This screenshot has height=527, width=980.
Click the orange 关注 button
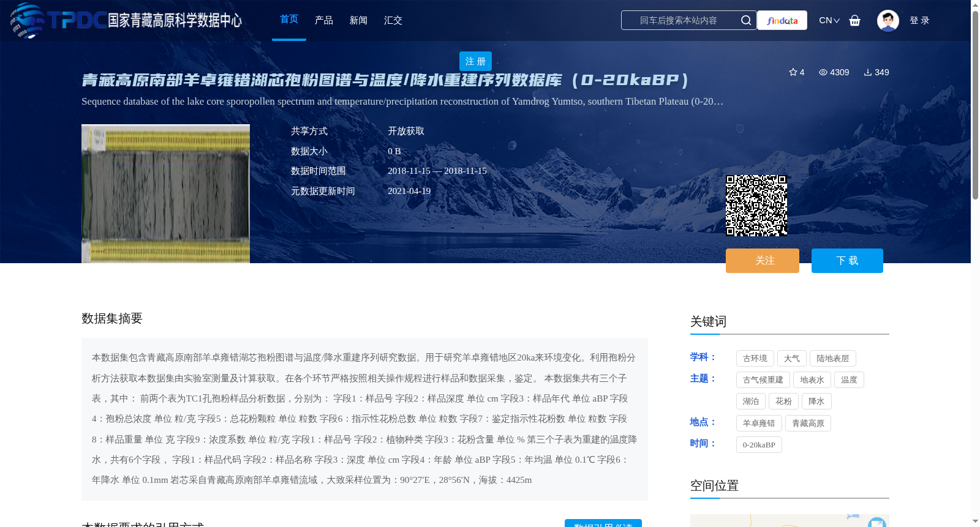763,261
